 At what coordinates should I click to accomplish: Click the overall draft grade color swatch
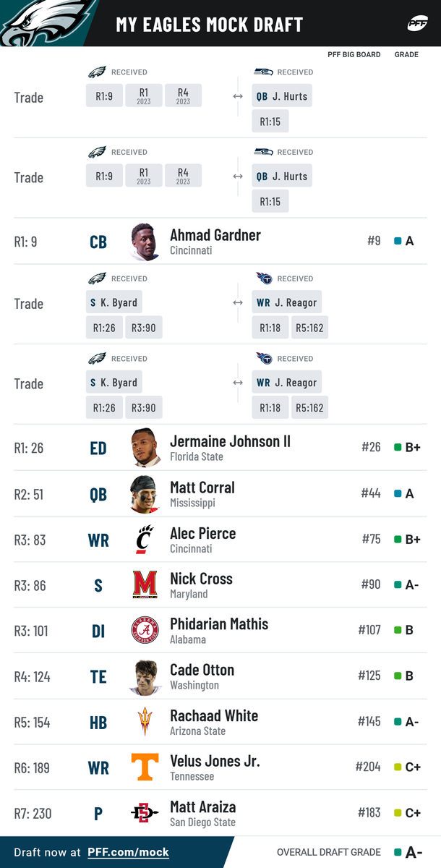[398, 852]
